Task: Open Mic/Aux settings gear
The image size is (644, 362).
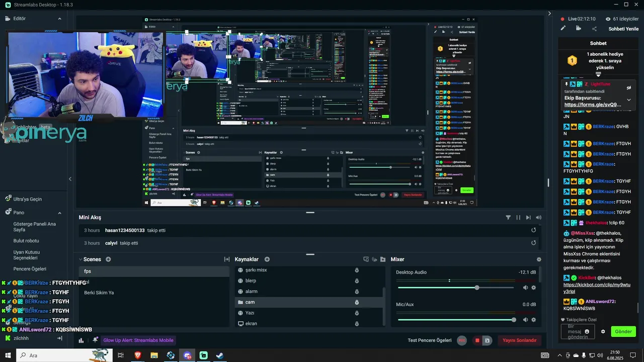Action: [x=534, y=320]
